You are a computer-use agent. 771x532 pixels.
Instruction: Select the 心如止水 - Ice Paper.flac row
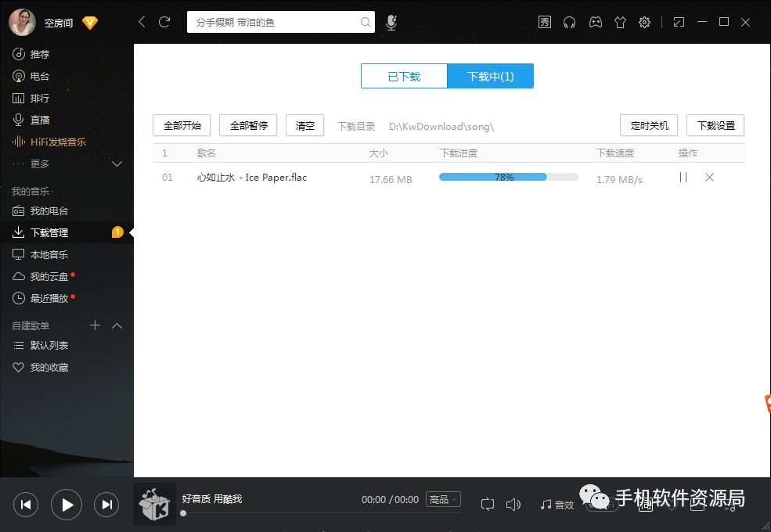(449, 178)
